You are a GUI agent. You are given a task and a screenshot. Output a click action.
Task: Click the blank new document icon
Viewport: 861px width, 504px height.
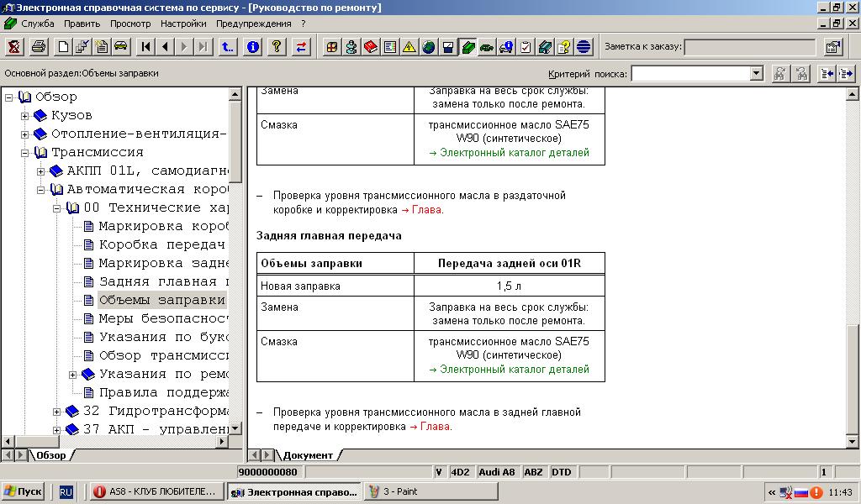(x=64, y=47)
